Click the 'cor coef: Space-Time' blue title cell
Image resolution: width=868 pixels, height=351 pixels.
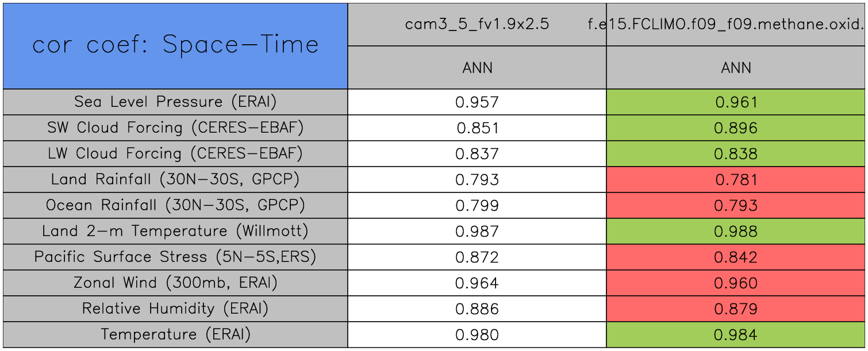tap(175, 45)
